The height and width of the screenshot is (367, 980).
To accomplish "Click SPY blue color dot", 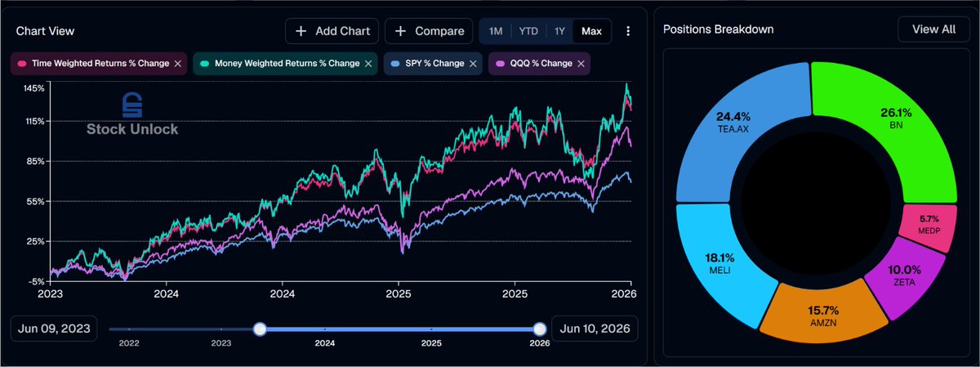I will (x=395, y=63).
